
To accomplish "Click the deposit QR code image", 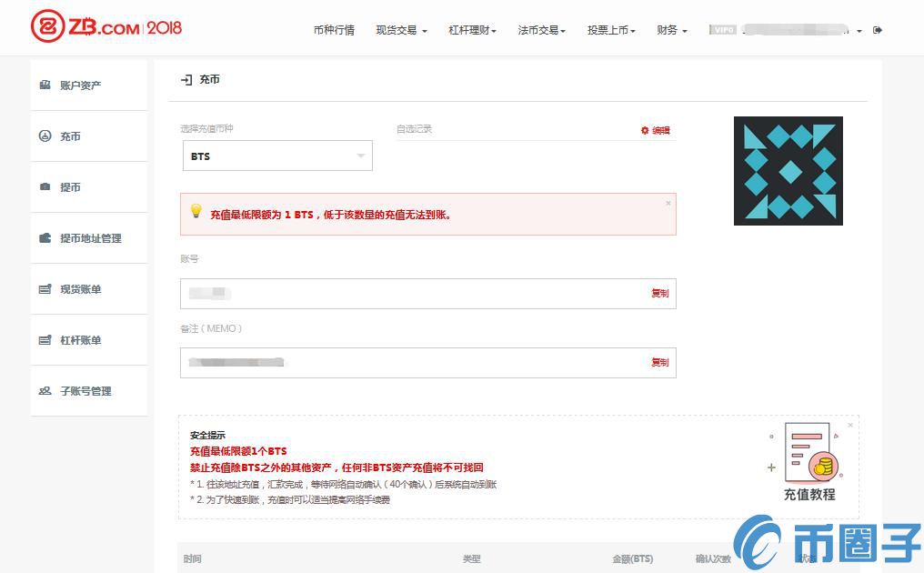I will (788, 171).
